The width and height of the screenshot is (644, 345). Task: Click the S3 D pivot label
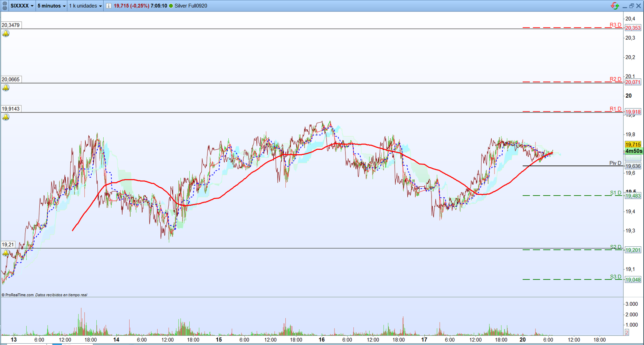point(616,276)
